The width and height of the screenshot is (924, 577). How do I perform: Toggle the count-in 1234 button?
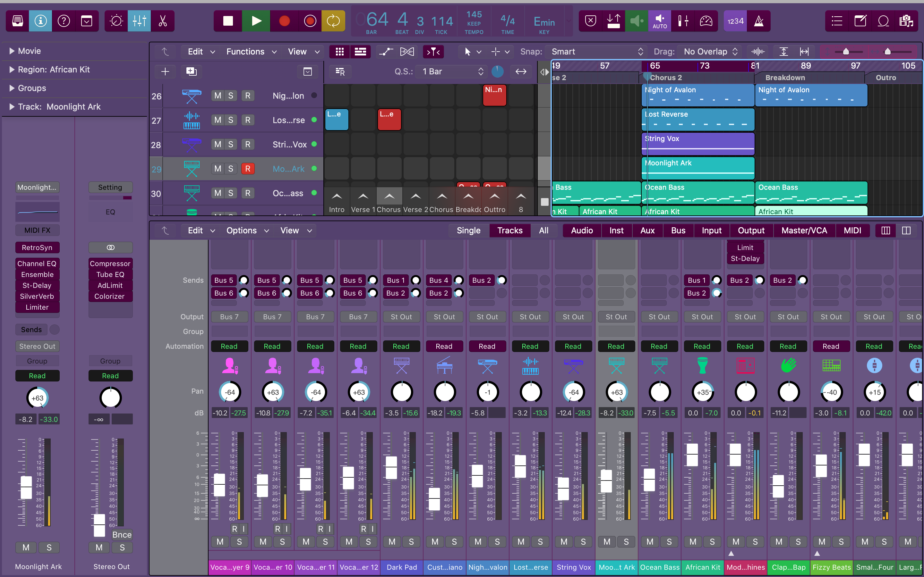pyautogui.click(x=735, y=21)
